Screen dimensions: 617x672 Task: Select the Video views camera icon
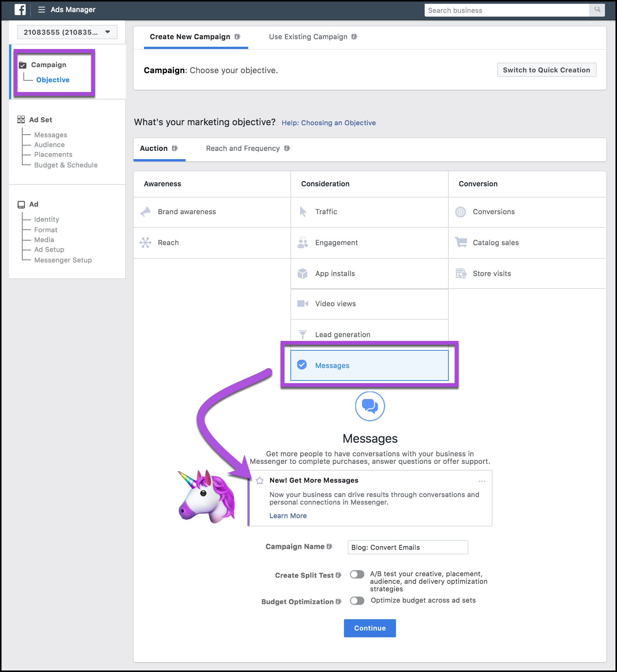click(x=303, y=304)
